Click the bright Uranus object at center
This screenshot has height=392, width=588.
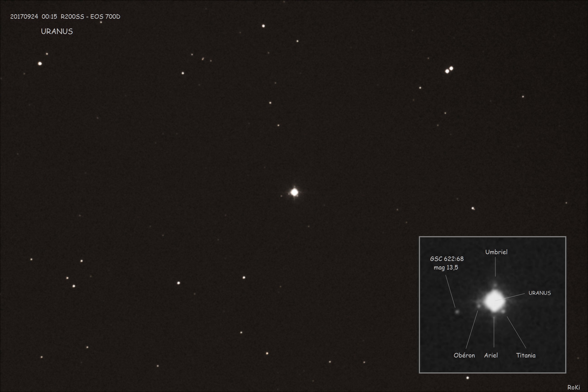(294, 192)
